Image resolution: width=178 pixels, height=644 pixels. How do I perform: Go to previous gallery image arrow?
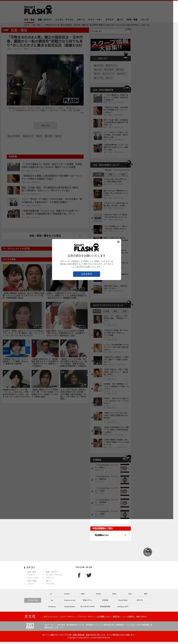pos(9,85)
